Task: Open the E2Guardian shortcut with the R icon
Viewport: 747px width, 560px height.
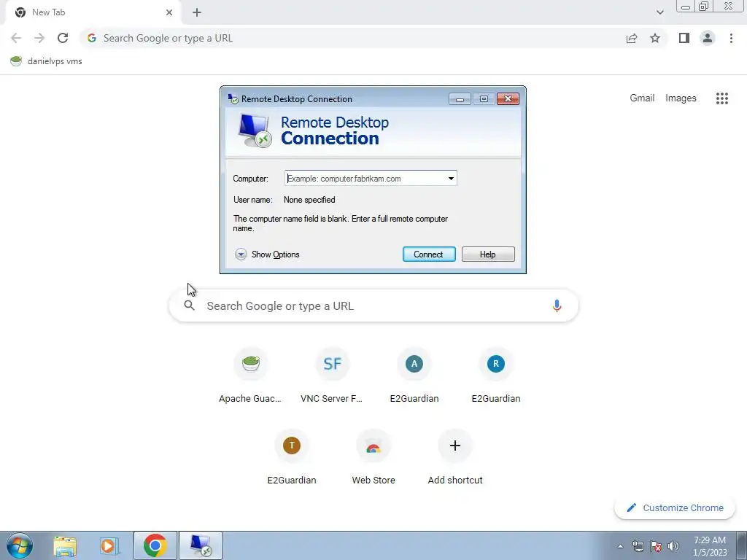Action: [x=495, y=376]
